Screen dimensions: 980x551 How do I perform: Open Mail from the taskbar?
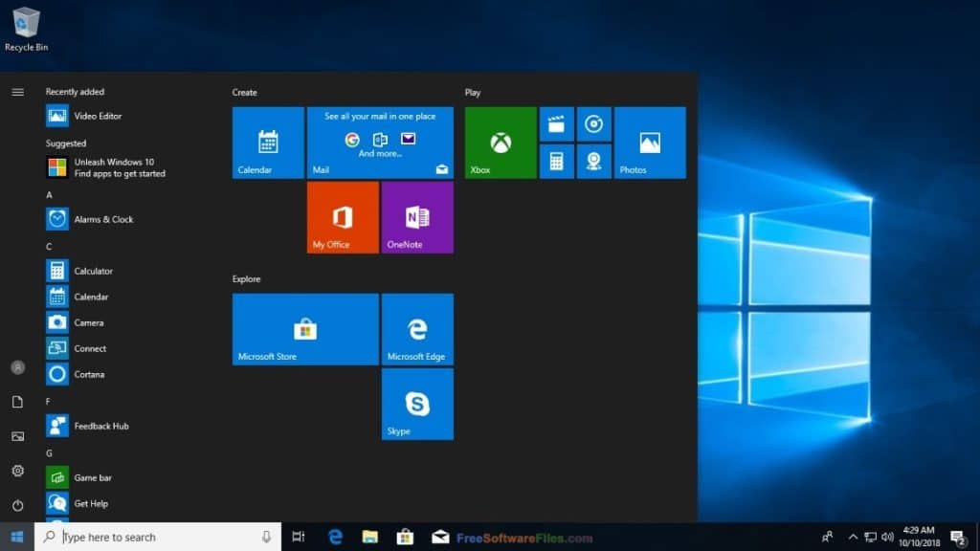pos(440,537)
